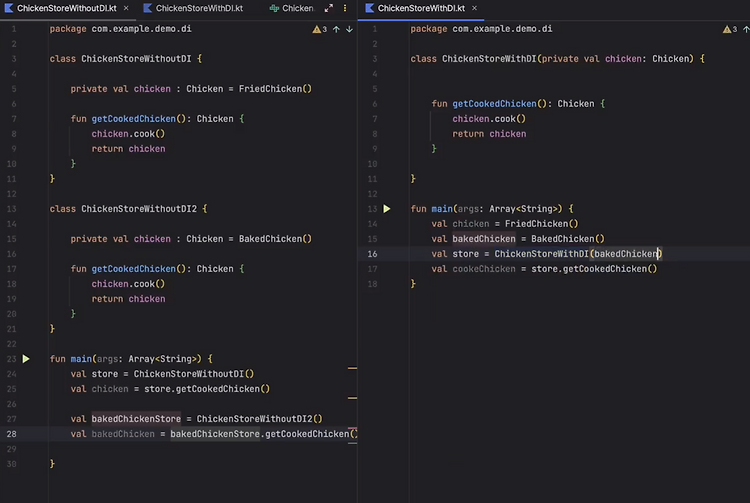
Task: Click 'chicken.cook()' in right editor
Action: tap(489, 119)
